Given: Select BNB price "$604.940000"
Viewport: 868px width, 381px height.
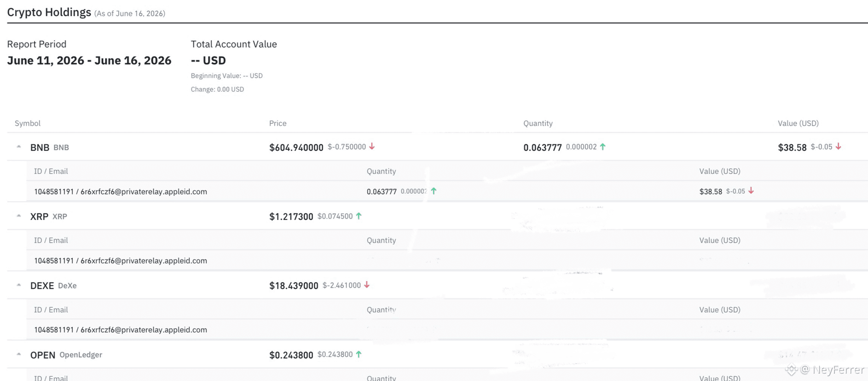Looking at the screenshot, I should [296, 147].
